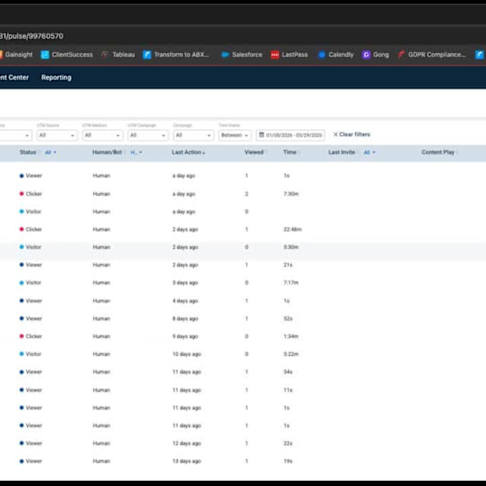
Task: Open the Campaign filter dropdown
Action: coord(193,135)
